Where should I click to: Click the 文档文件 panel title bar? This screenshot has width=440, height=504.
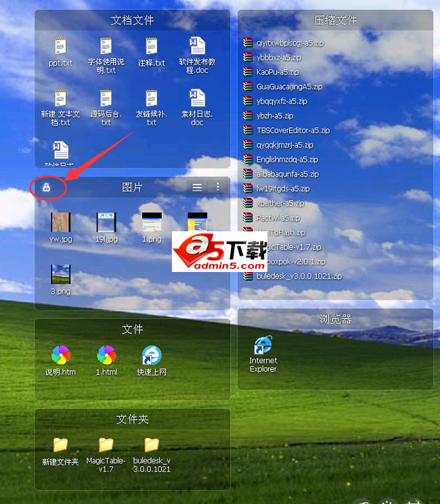click(132, 20)
